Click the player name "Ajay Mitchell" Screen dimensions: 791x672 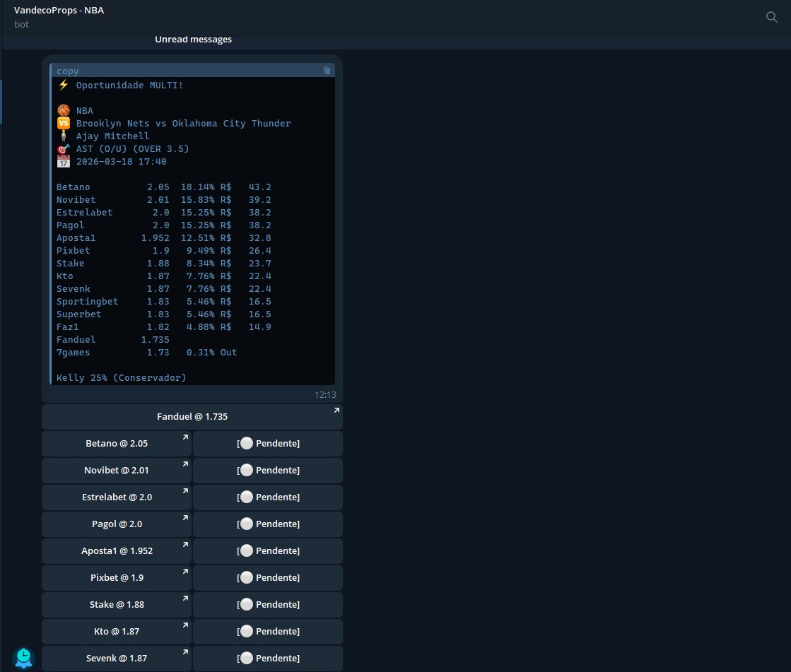pyautogui.click(x=112, y=136)
